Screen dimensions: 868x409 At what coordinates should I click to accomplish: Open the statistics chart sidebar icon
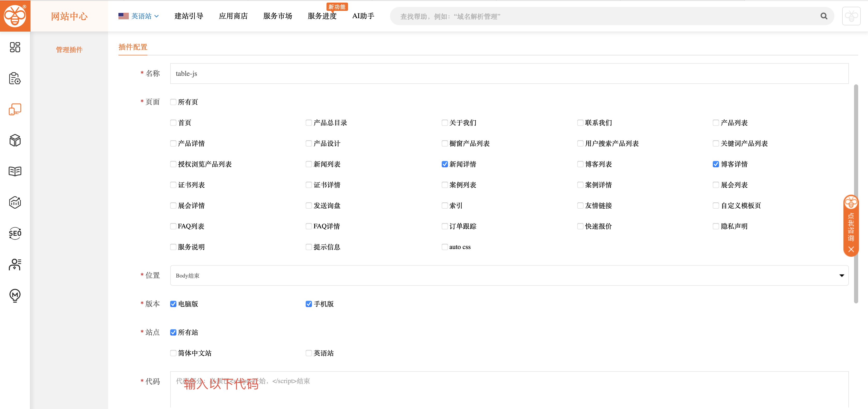(15, 202)
